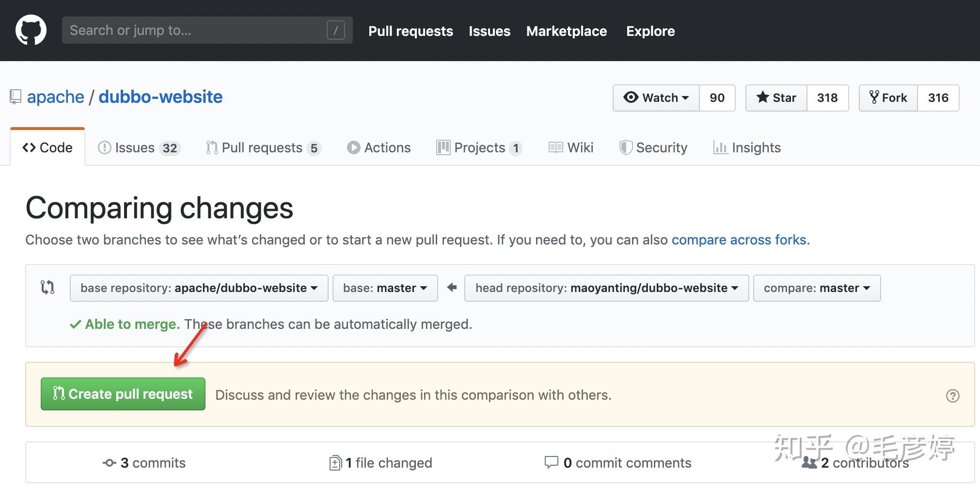Click the slash shortcut icon in search
980x488 pixels.
[335, 30]
